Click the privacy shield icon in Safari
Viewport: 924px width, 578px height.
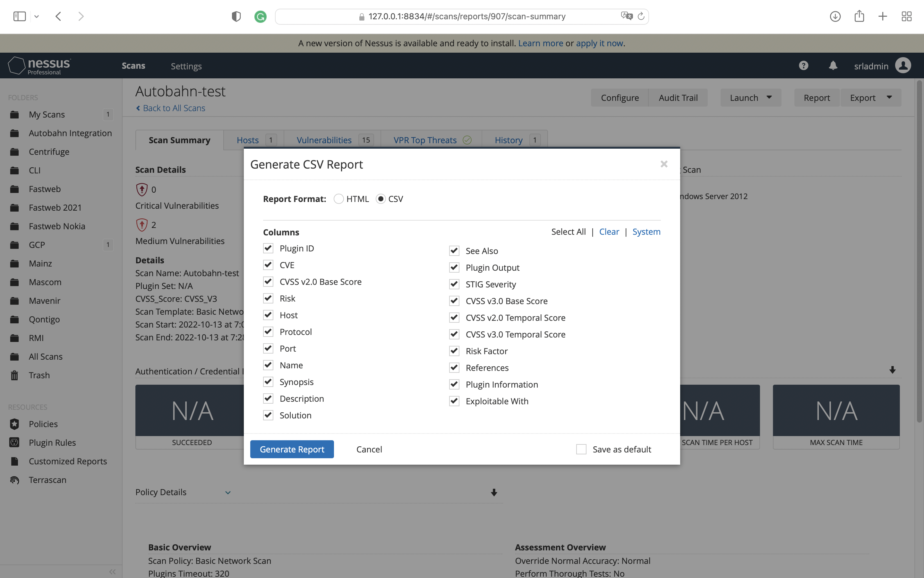coord(236,16)
